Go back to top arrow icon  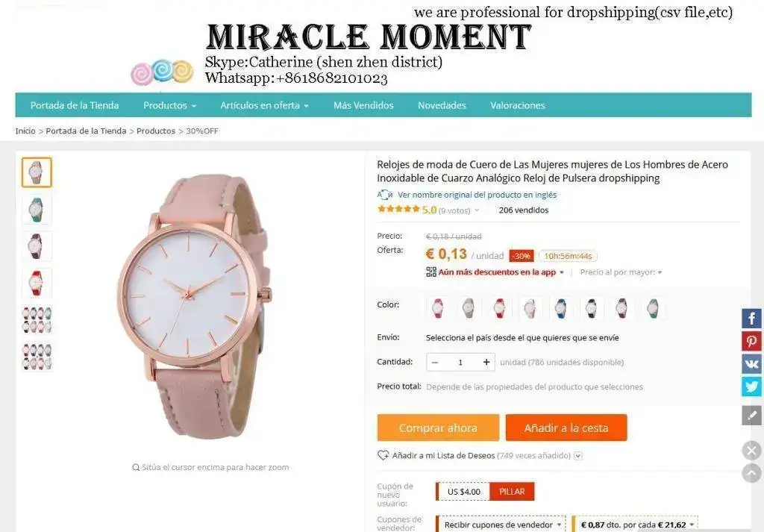click(751, 473)
